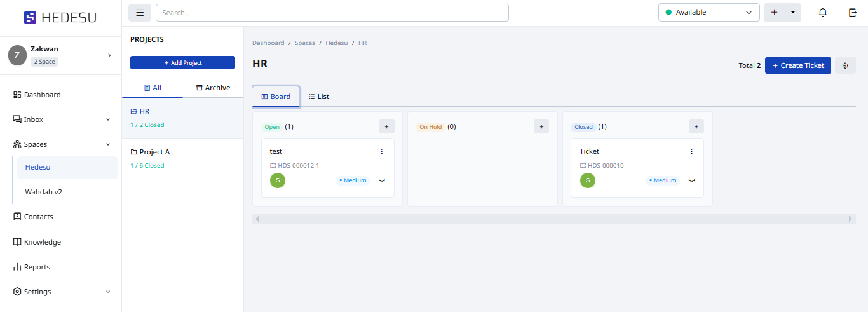The width and height of the screenshot is (868, 312).
Task: Open the notifications bell
Action: tap(823, 13)
